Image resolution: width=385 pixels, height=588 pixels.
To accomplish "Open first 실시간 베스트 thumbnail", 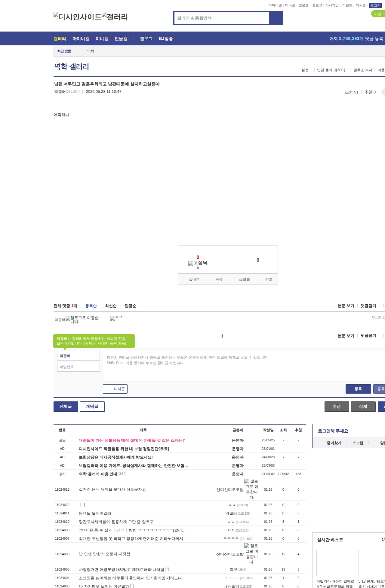I will pyautogui.click(x=336, y=563).
